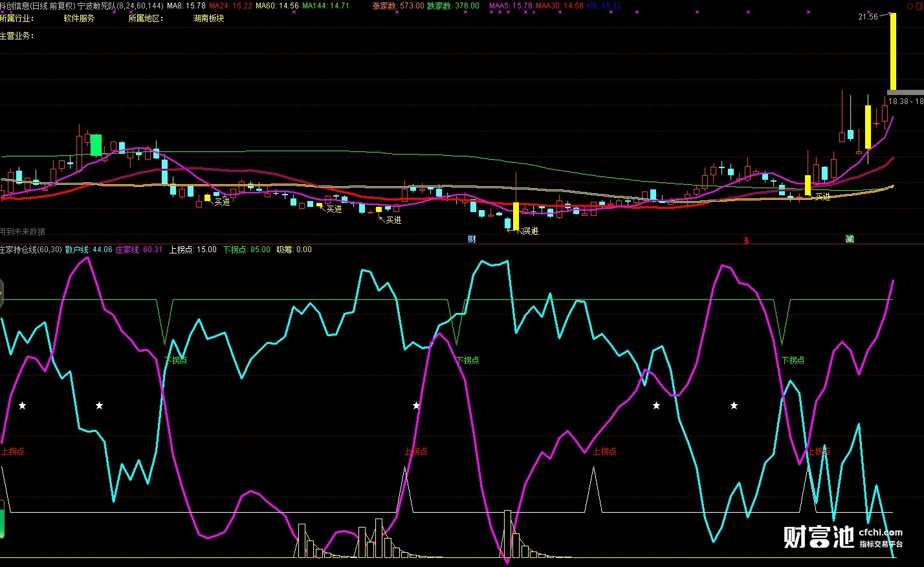
Task: Select the 科创信息(日线,前复权) chart title
Action: pyautogui.click(x=38, y=6)
